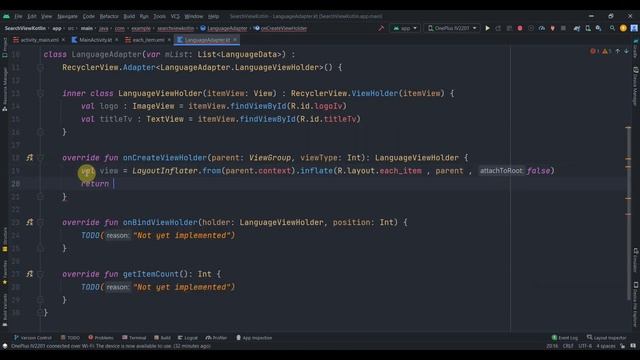Click the override gutter icon beside getItemCount

coord(29,274)
